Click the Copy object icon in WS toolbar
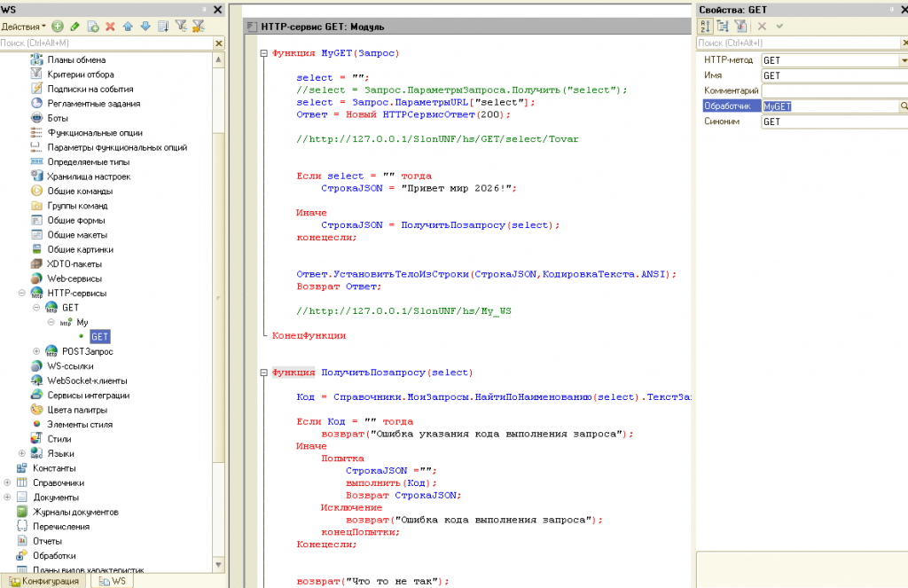Screen dimensions: 908x588 pyautogui.click(x=92, y=26)
